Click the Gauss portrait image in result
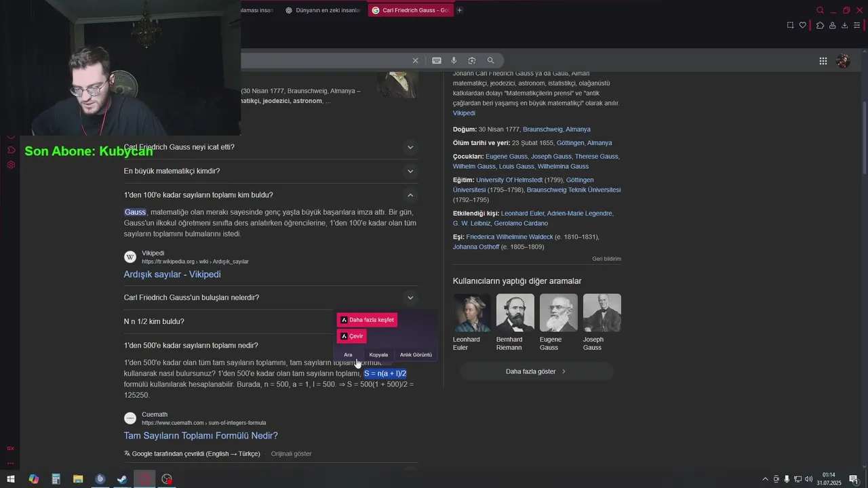Screen dimensions: 868x488 click(x=397, y=84)
